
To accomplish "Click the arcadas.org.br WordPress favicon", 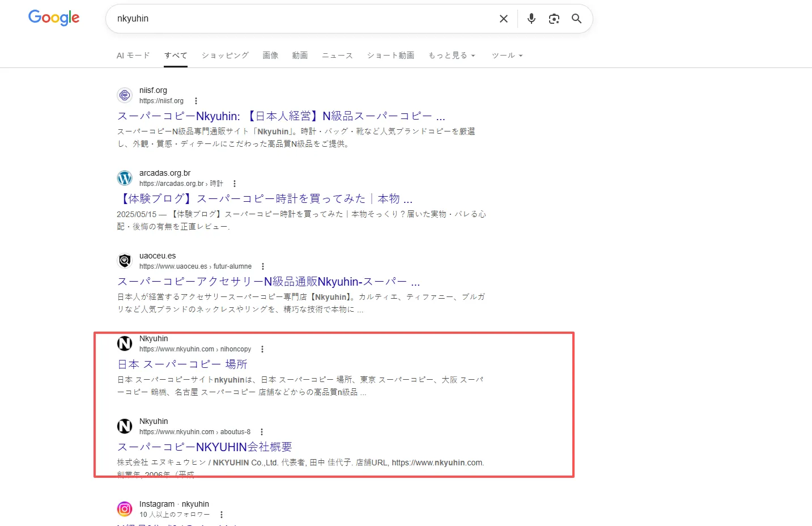I will click(x=125, y=178).
